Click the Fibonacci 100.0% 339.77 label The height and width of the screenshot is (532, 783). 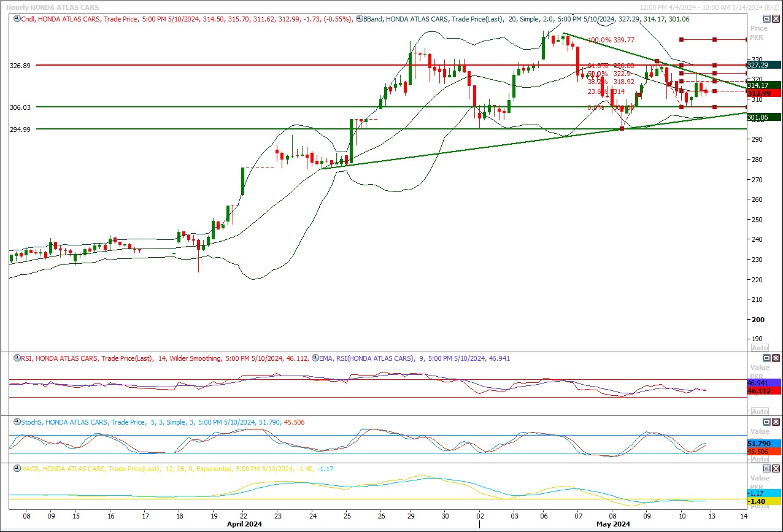tap(611, 40)
